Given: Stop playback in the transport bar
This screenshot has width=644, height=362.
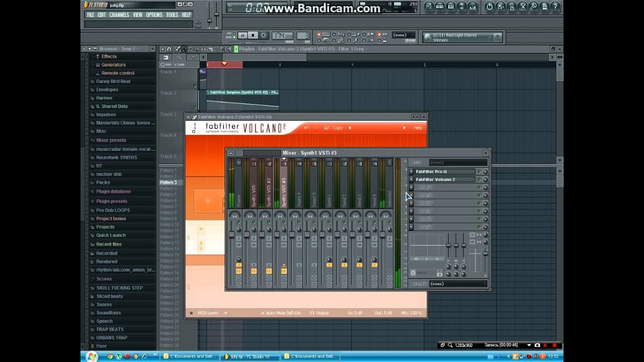Looking at the screenshot, I should pos(253,35).
